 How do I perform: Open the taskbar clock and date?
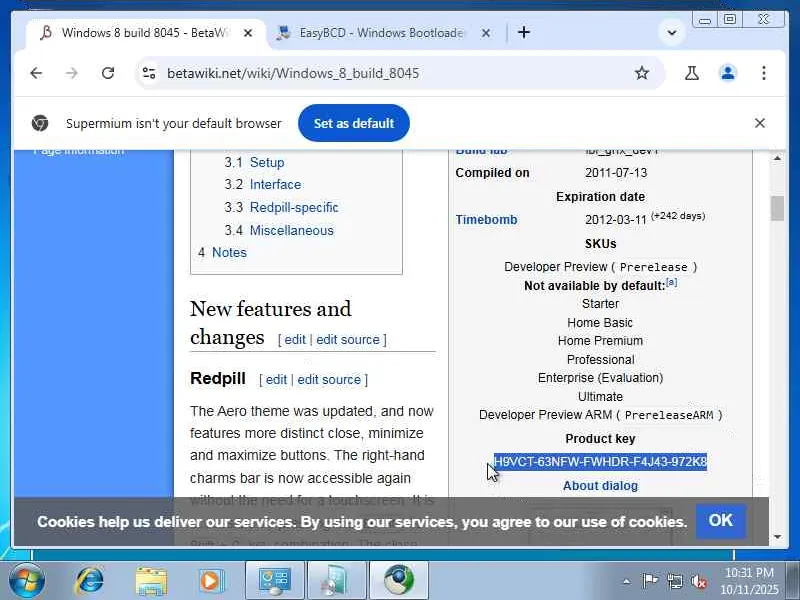click(x=749, y=581)
